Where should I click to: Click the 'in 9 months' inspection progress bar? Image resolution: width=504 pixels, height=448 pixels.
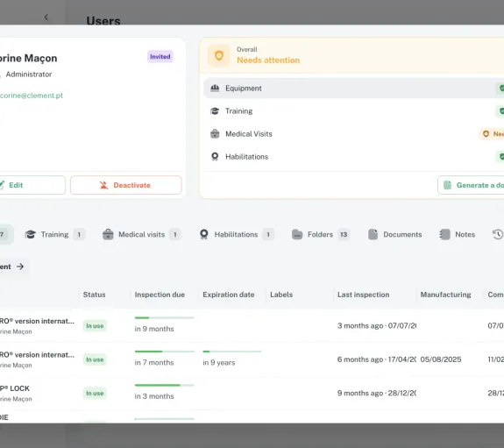164,317
